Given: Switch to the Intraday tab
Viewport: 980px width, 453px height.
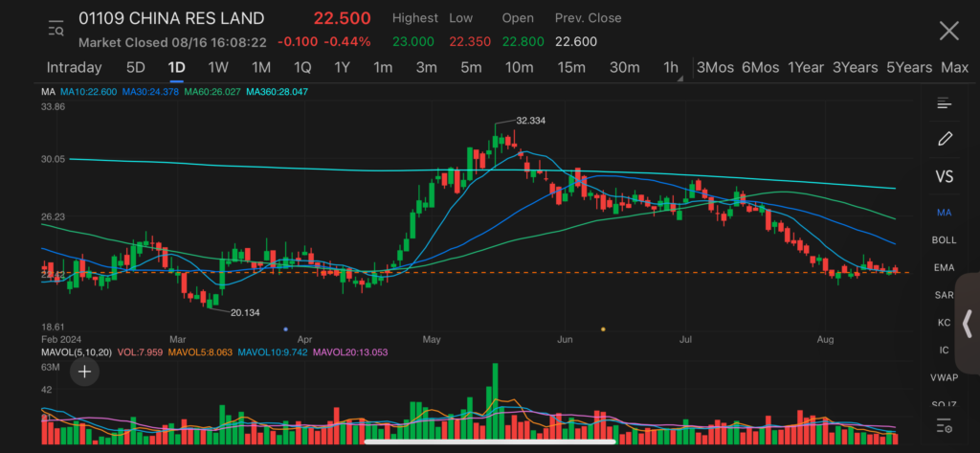Looking at the screenshot, I should (74, 67).
